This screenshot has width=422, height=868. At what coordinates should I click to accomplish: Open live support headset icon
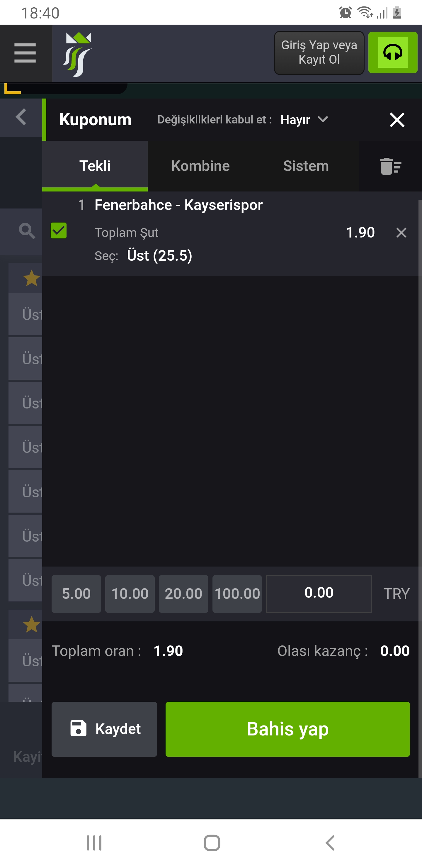393,52
